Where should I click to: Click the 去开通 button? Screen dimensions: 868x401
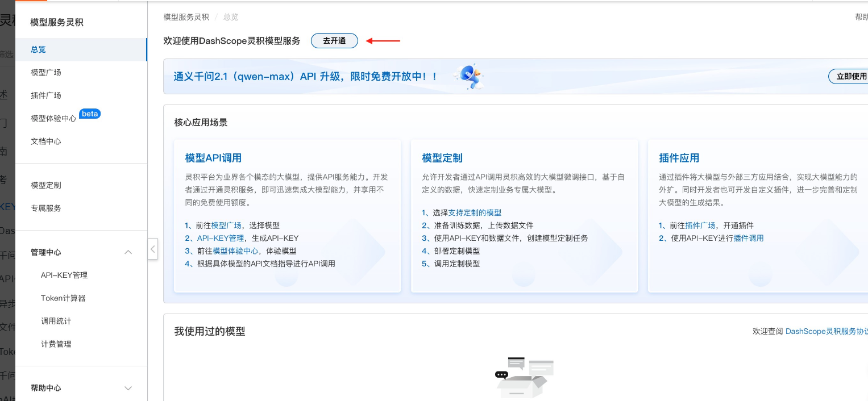tap(334, 40)
